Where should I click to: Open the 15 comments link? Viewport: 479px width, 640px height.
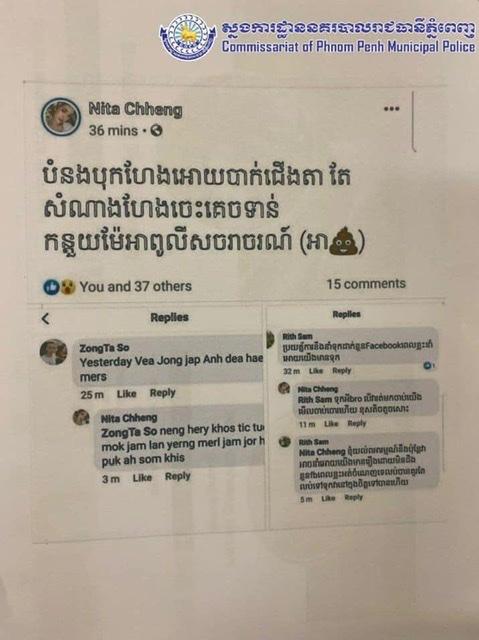click(366, 284)
